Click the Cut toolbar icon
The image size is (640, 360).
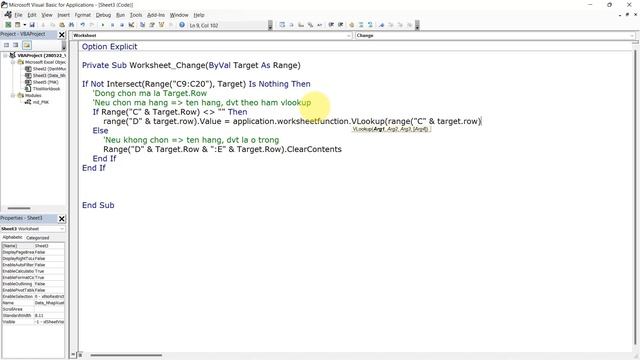(43, 25)
